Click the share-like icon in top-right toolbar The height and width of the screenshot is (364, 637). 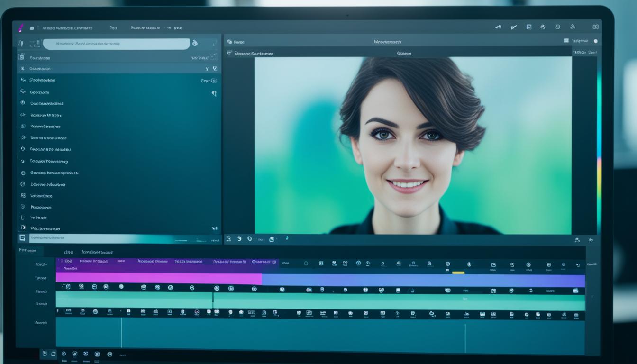[x=498, y=27]
